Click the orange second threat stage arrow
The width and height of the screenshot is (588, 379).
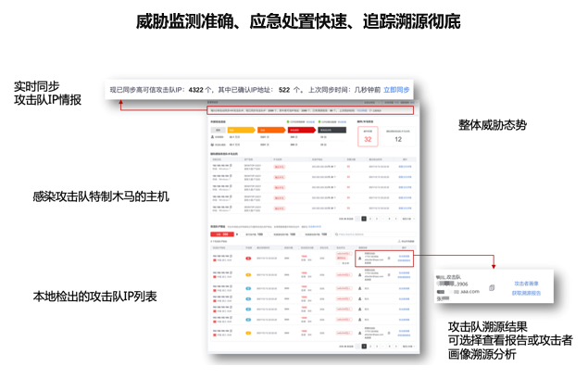tap(264, 131)
